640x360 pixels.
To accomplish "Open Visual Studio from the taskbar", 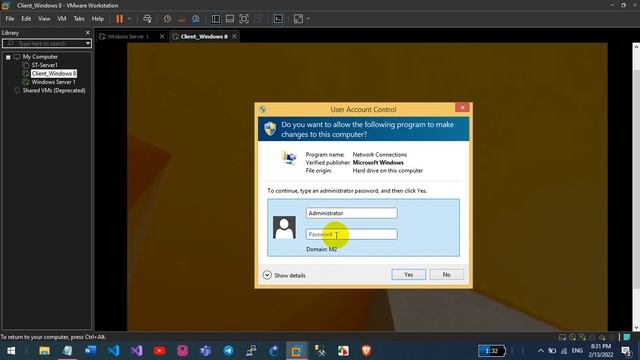I will click(x=137, y=351).
